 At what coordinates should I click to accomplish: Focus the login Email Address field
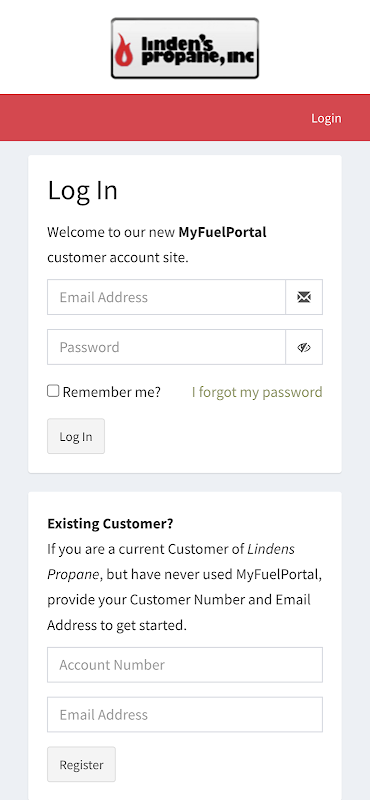166,297
